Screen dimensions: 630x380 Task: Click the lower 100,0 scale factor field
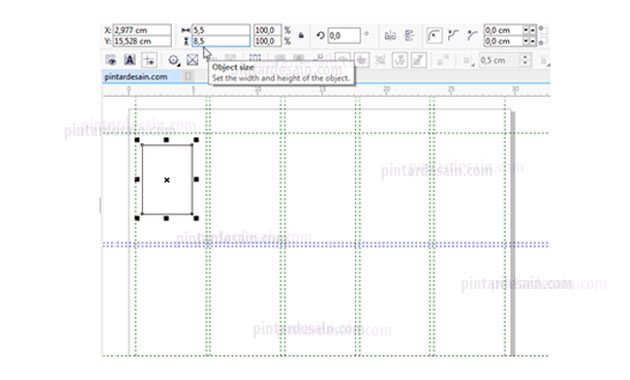pos(267,41)
